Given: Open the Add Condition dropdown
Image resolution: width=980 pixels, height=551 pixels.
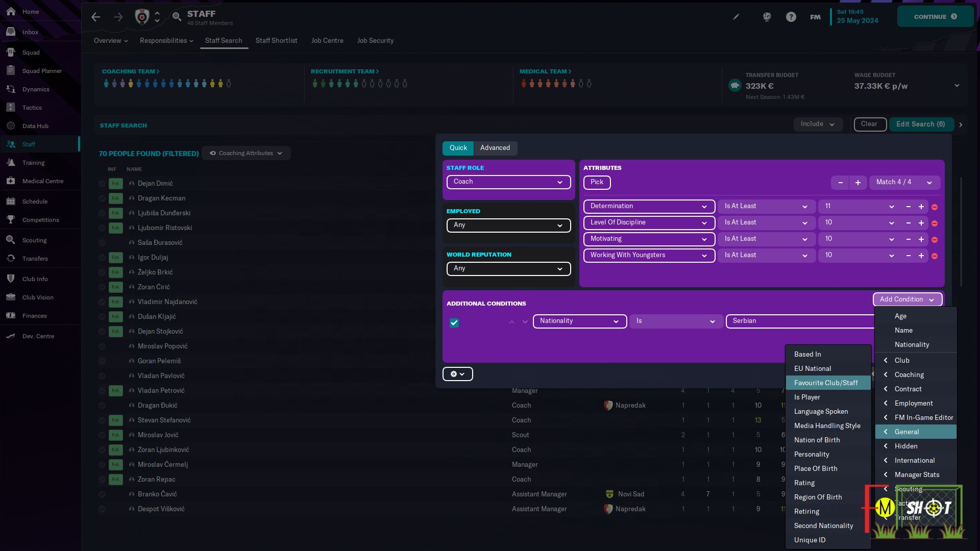Looking at the screenshot, I should point(907,299).
